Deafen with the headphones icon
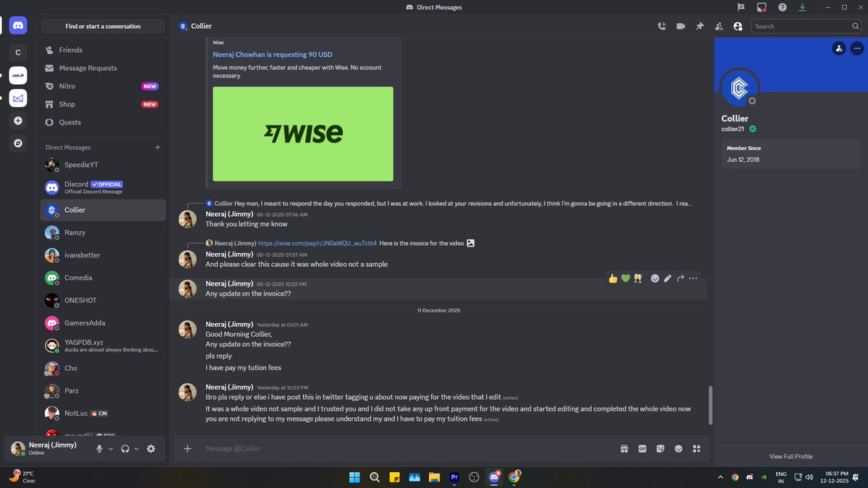The image size is (868, 488). (x=126, y=449)
